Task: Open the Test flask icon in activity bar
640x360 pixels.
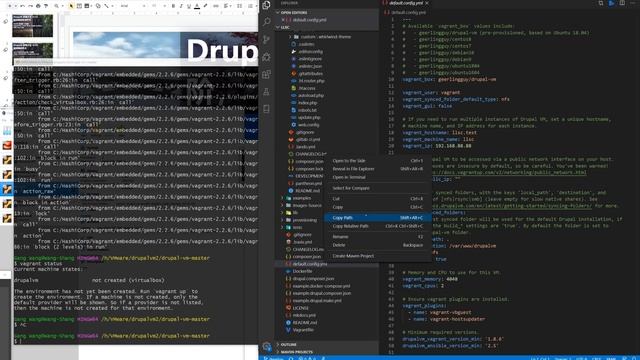Action: pos(267,92)
